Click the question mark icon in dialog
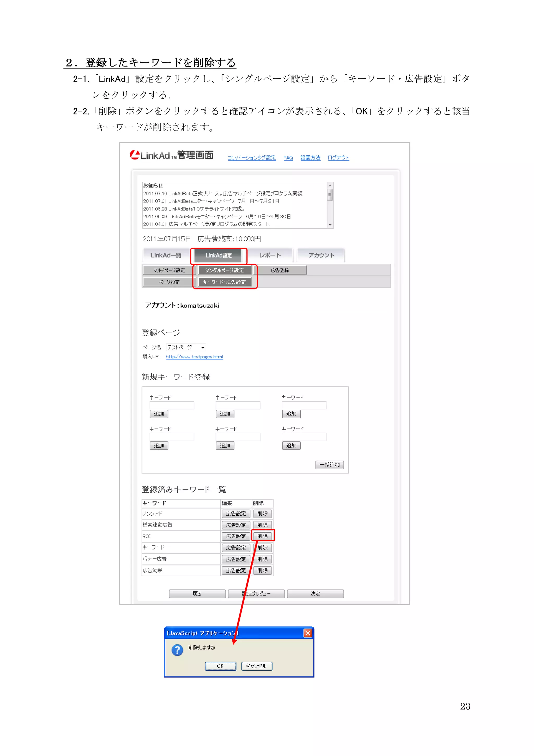 [177, 650]
